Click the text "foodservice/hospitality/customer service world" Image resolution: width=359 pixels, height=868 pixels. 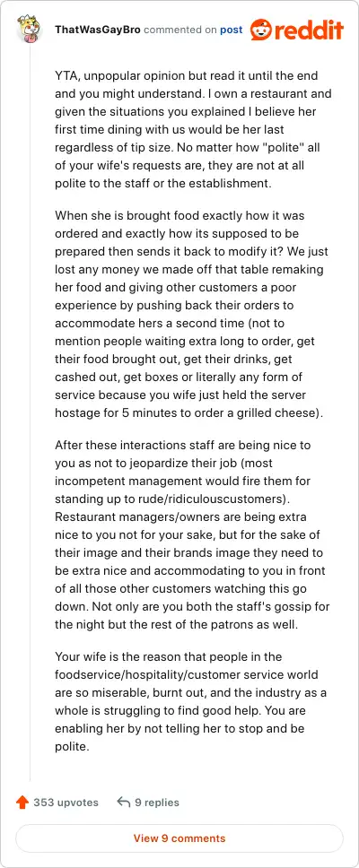pyautogui.click(x=186, y=675)
